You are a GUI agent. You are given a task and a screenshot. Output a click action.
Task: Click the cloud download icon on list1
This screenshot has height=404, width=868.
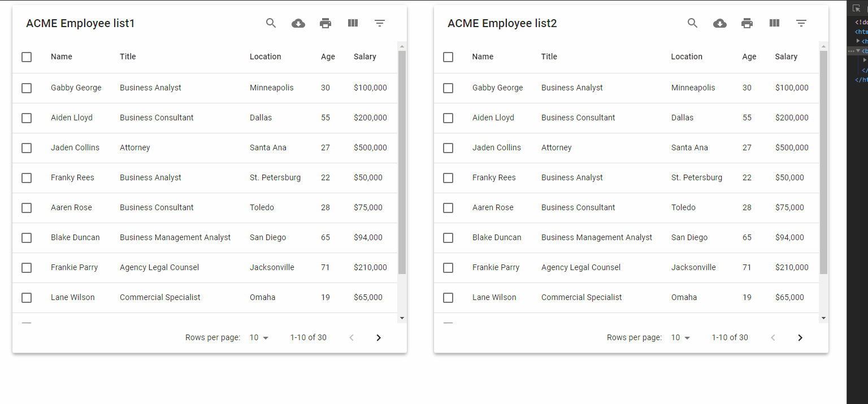click(x=298, y=23)
